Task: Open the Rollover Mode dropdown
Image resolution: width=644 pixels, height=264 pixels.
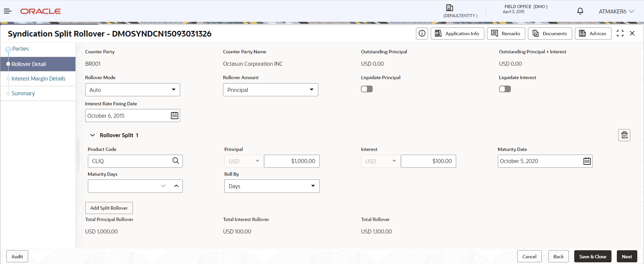Action: 132,90
